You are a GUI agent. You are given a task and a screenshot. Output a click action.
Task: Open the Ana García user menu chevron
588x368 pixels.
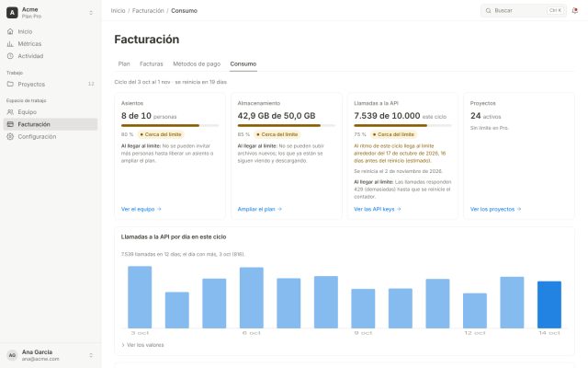tap(91, 355)
